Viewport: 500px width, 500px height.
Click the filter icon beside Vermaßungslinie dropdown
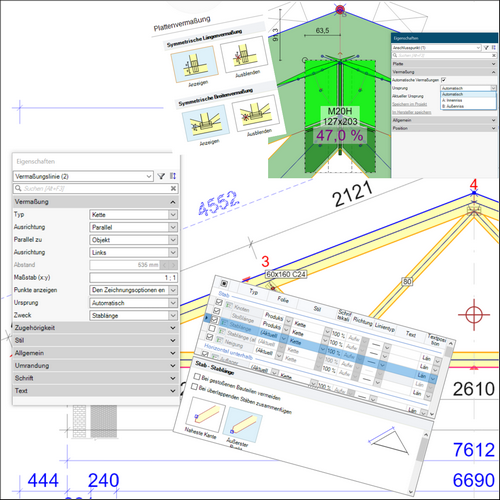coord(161,176)
